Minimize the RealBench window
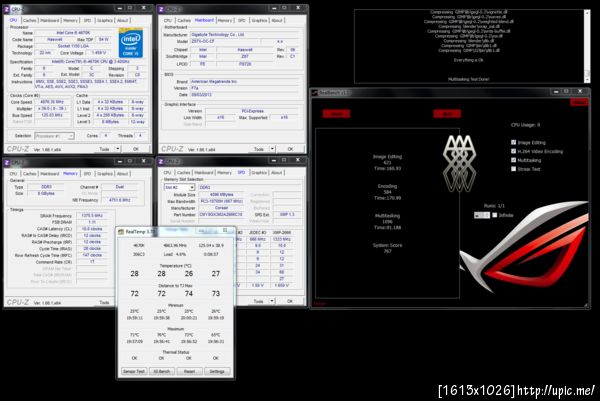The width and height of the screenshot is (600, 401). [555, 92]
